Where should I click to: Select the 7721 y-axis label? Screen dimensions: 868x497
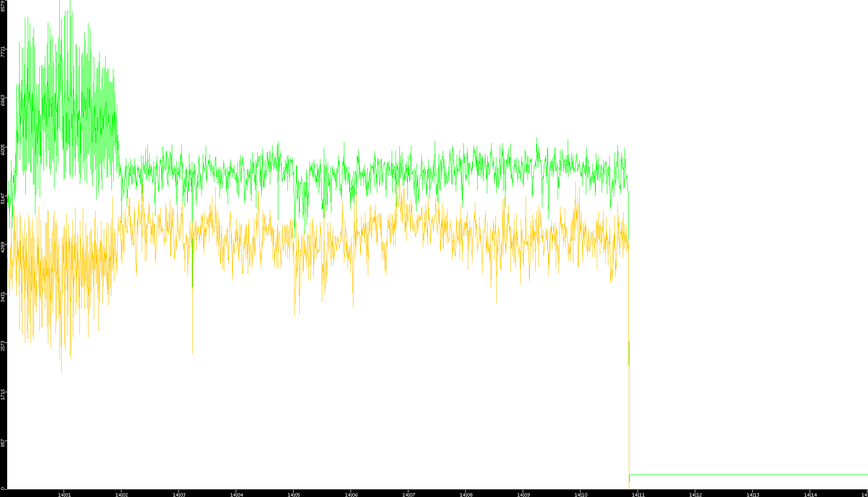pyautogui.click(x=3, y=52)
